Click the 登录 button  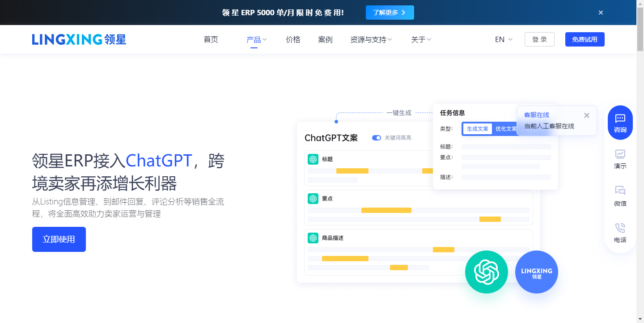[539, 39]
